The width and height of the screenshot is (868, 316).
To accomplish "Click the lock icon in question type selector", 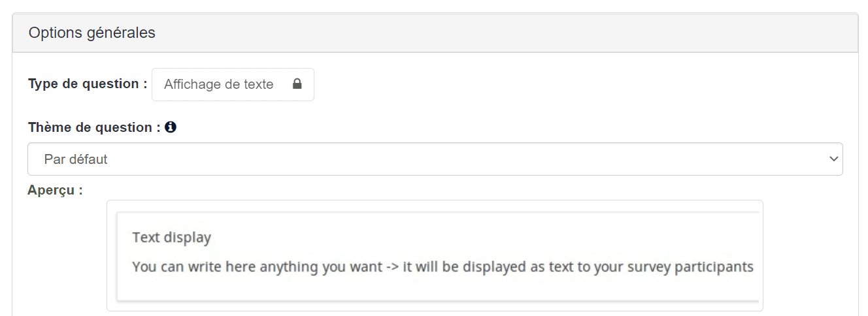I will coord(297,84).
